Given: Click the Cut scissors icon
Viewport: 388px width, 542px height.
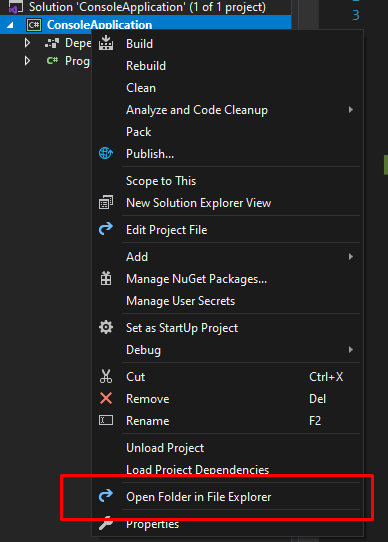Looking at the screenshot, I should [106, 376].
